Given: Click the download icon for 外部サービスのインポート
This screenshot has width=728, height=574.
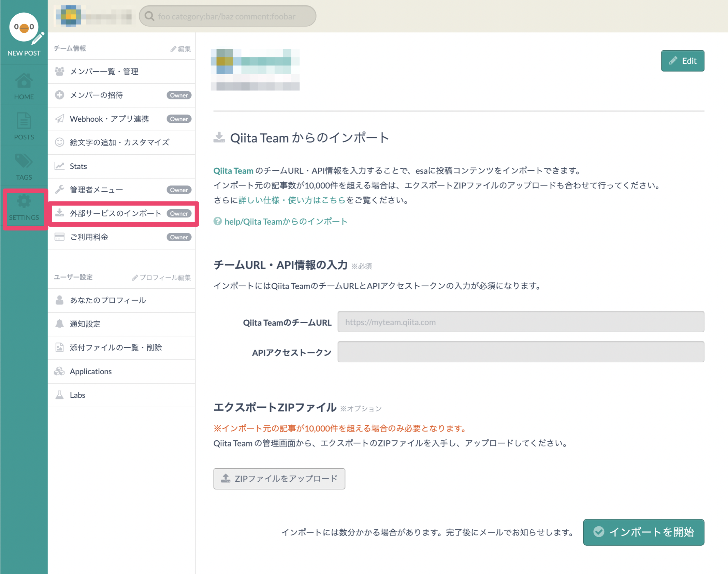Looking at the screenshot, I should pyautogui.click(x=60, y=213).
